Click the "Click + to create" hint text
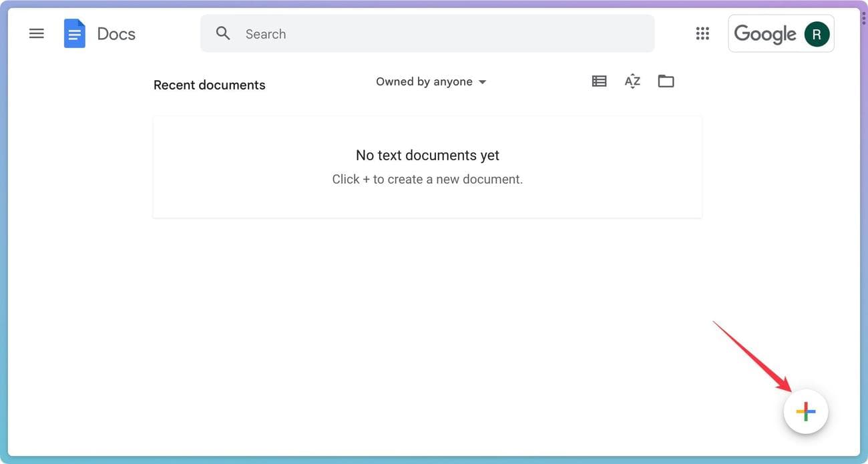Image resolution: width=868 pixels, height=464 pixels. click(x=427, y=180)
